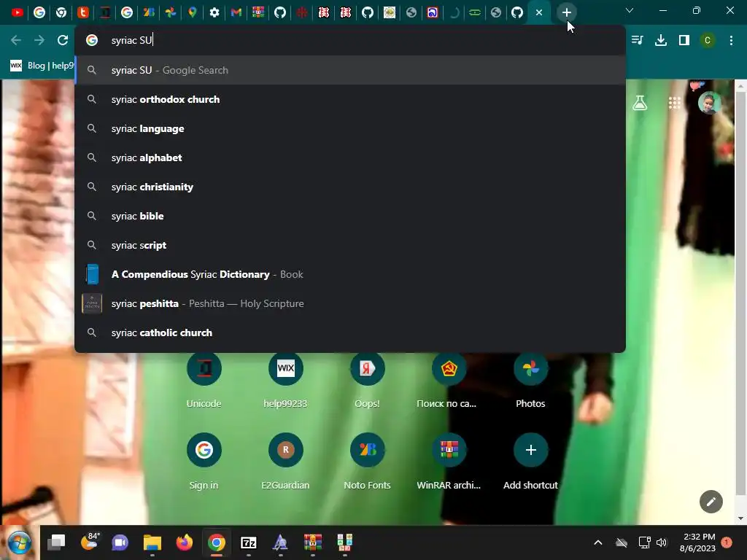Image resolution: width=747 pixels, height=560 pixels.
Task: Open the Chrome profile 'C' avatar
Action: (x=708, y=40)
